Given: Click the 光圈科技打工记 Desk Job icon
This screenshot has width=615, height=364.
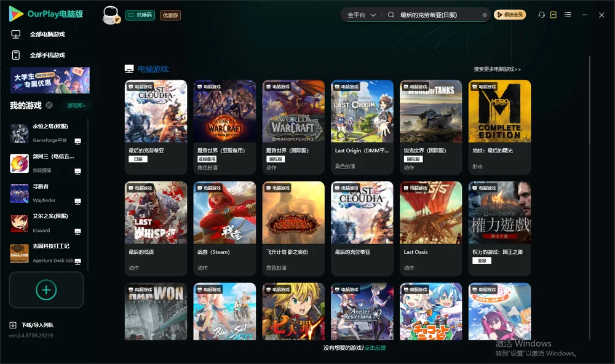Looking at the screenshot, I should (19, 253).
